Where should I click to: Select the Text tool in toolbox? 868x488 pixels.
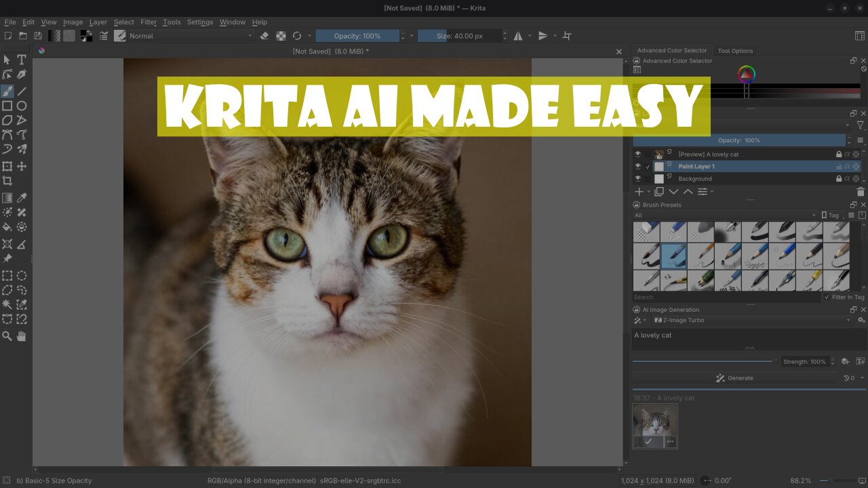(22, 60)
